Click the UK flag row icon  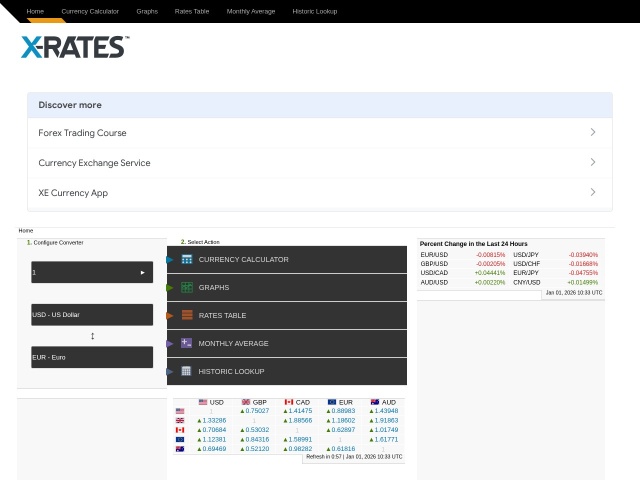point(180,420)
